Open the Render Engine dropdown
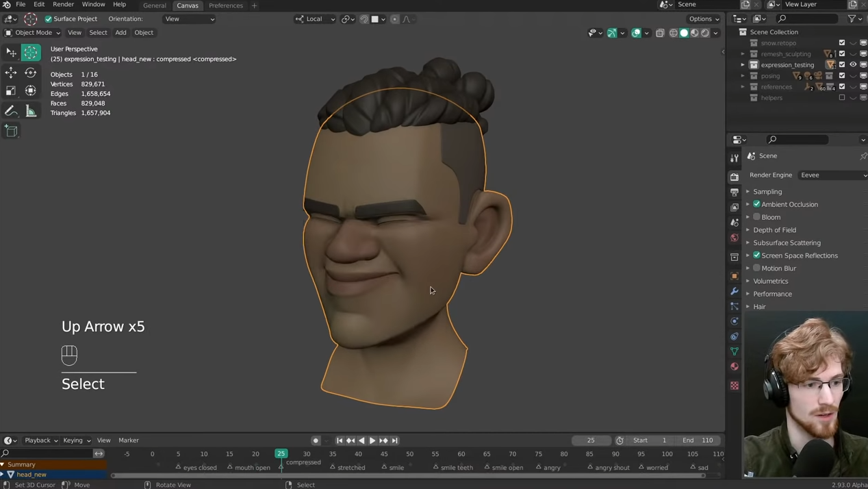This screenshot has width=868, height=489. (x=832, y=175)
